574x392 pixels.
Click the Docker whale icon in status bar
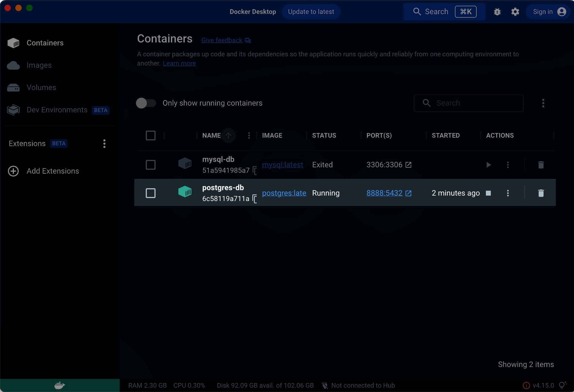point(60,385)
